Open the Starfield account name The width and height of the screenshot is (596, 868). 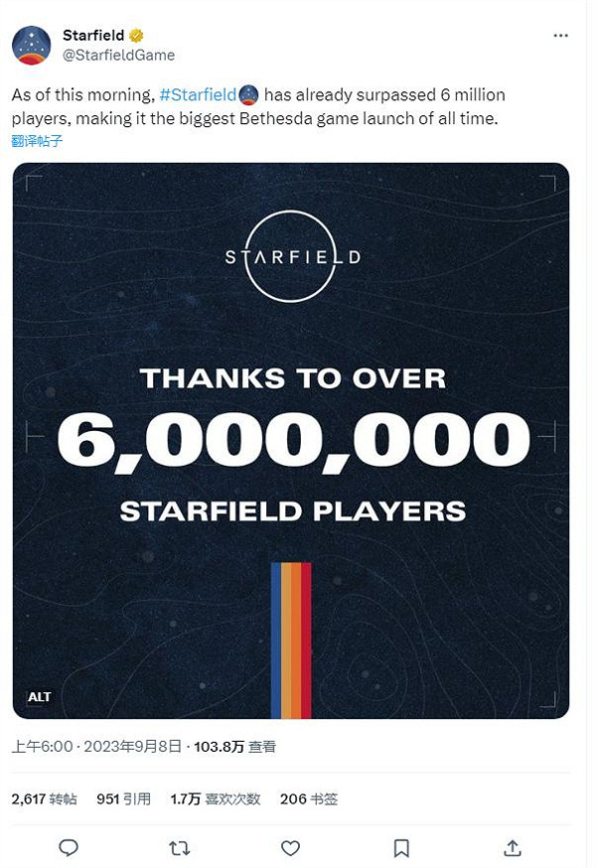click(x=93, y=36)
